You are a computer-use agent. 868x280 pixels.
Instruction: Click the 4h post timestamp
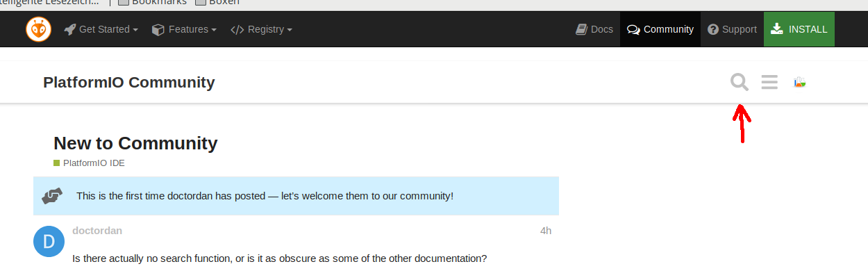[x=546, y=231]
